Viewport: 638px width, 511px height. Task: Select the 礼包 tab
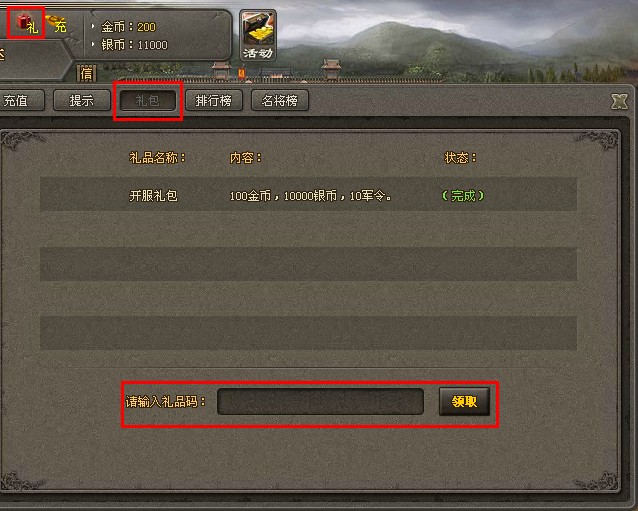148,100
